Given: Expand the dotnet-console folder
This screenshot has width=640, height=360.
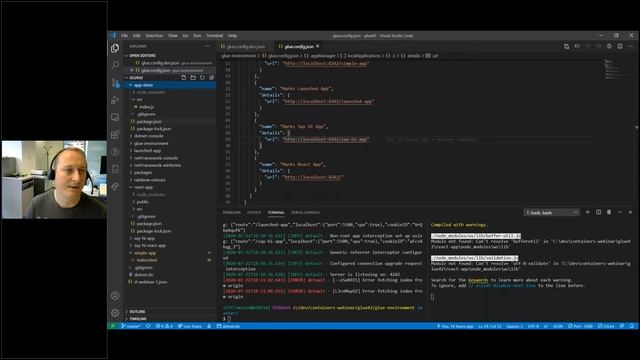Looking at the screenshot, I should (x=171, y=136).
